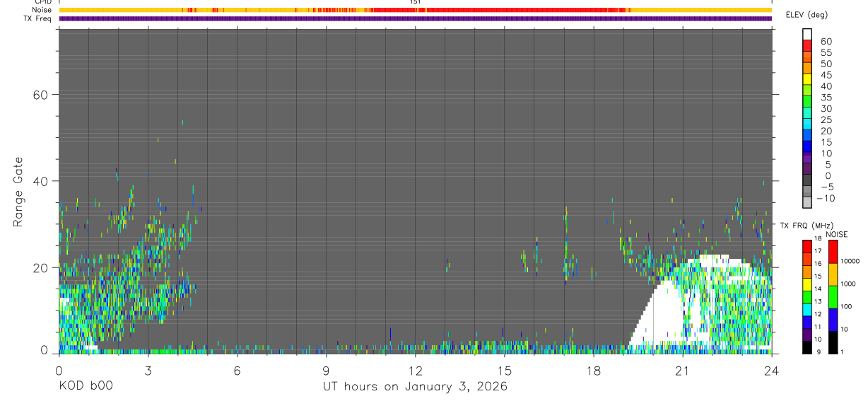This screenshot has width=868, height=401.
Task: Click the '6' UT hour axis tick
Action: pyautogui.click(x=237, y=370)
